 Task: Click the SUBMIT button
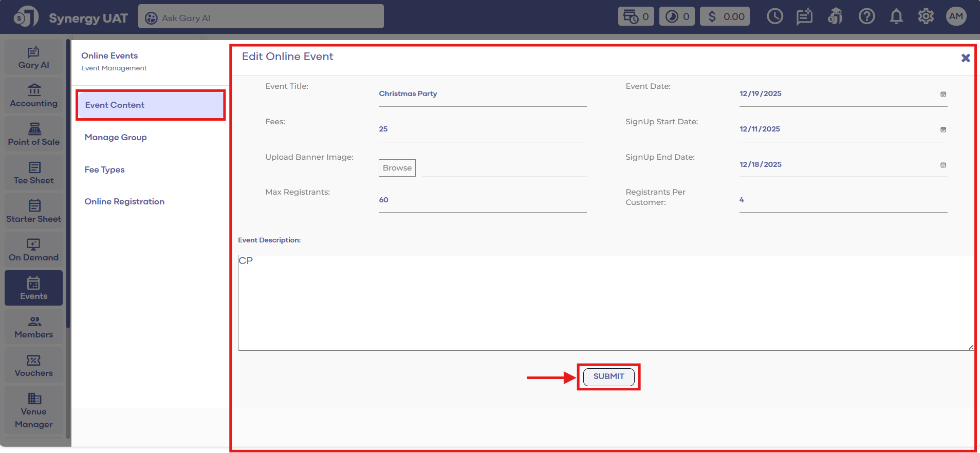[608, 376]
